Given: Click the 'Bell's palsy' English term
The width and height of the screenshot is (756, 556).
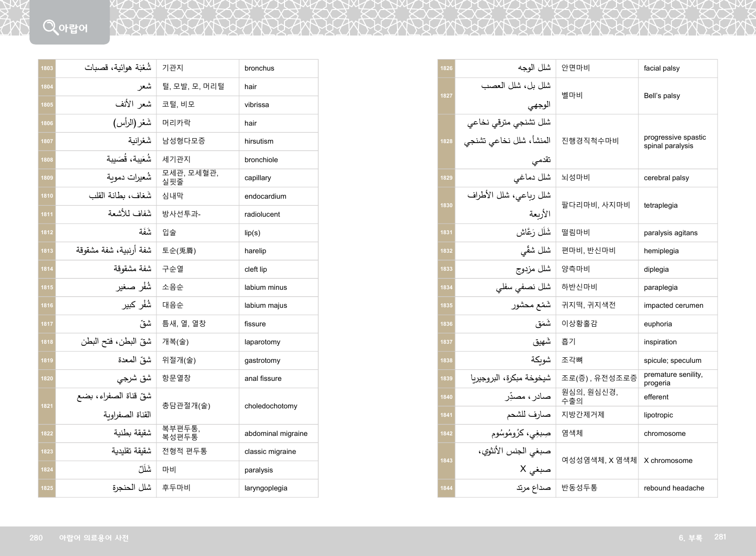Looking at the screenshot, I should [661, 96].
